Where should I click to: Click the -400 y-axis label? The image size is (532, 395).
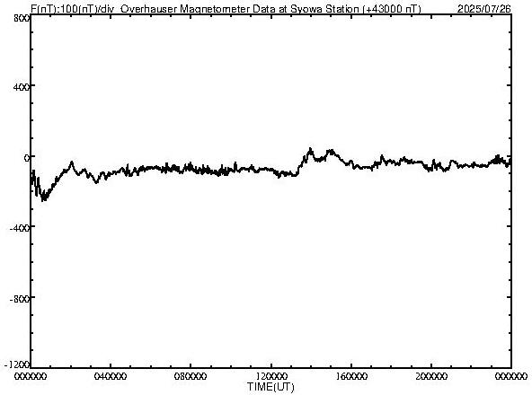(x=20, y=228)
